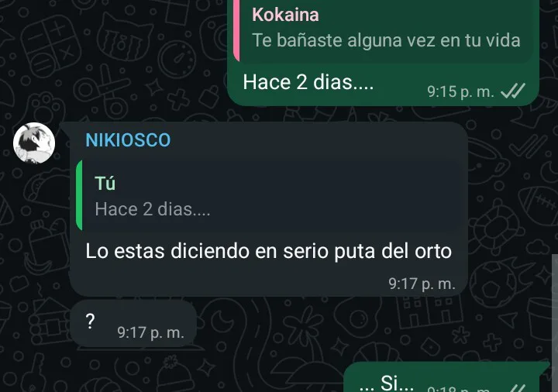Tap the 9:17 p. m. timestamp on NIKIOSCO's reply
The image size is (558, 392).
point(422,284)
